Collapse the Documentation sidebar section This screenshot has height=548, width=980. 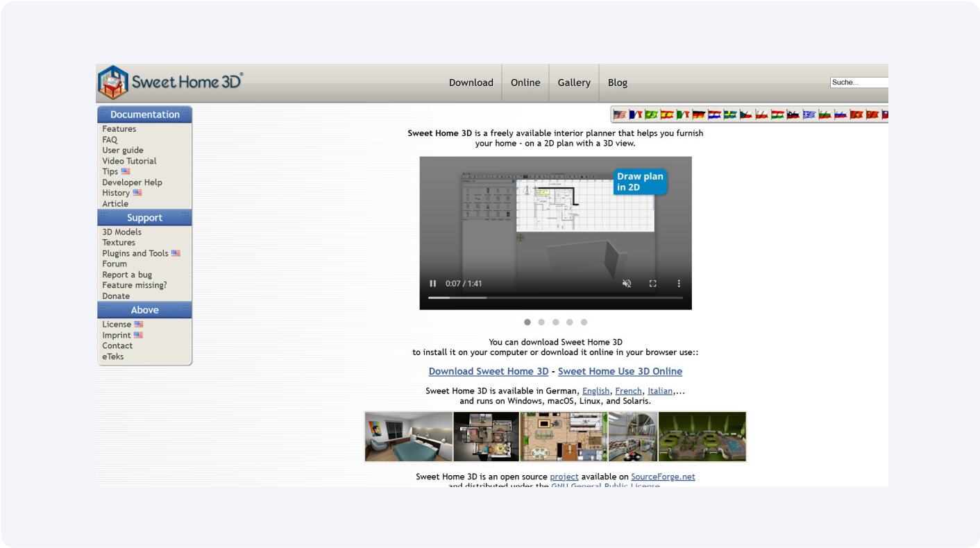[144, 114]
